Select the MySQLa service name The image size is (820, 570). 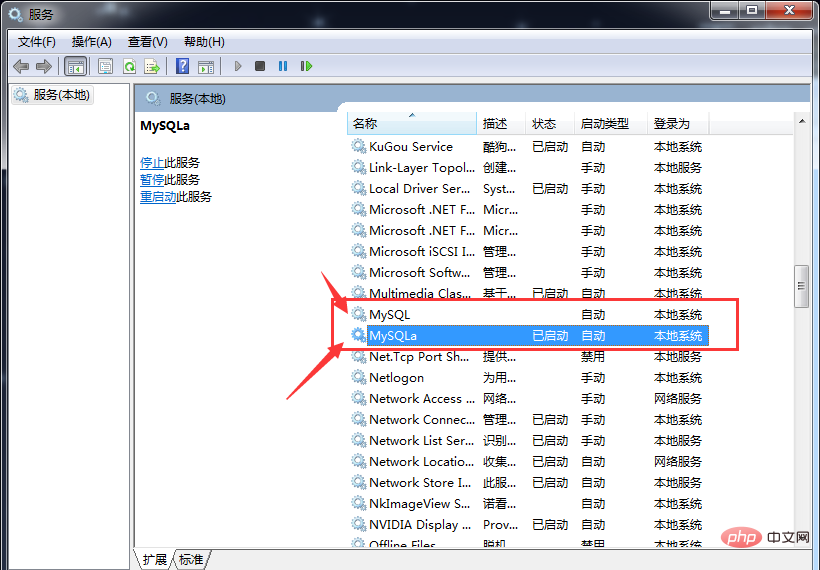coord(393,335)
